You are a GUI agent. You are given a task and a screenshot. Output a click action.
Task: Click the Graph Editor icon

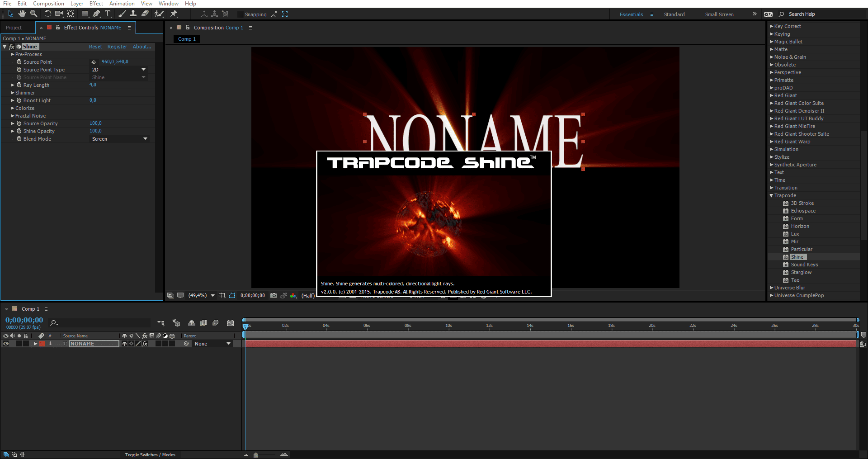231,323
